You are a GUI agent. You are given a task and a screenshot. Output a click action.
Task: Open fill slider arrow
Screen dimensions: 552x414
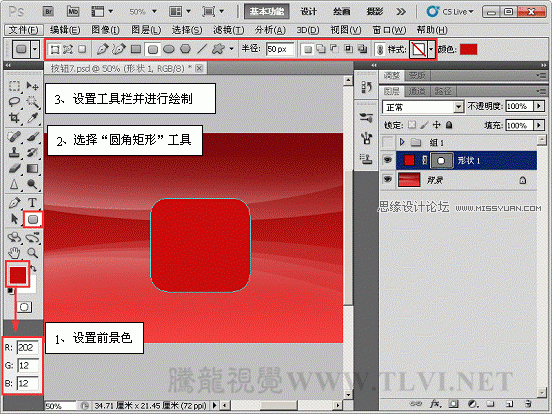(539, 125)
